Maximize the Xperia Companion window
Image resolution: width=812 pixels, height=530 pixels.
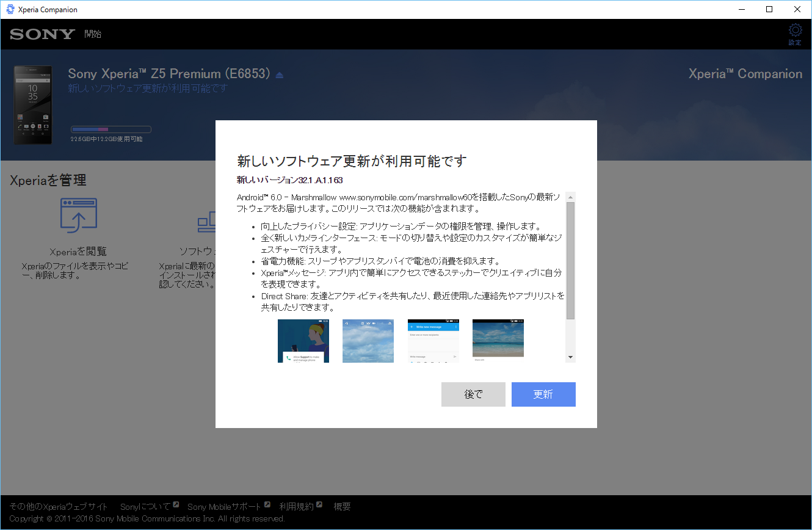point(769,9)
